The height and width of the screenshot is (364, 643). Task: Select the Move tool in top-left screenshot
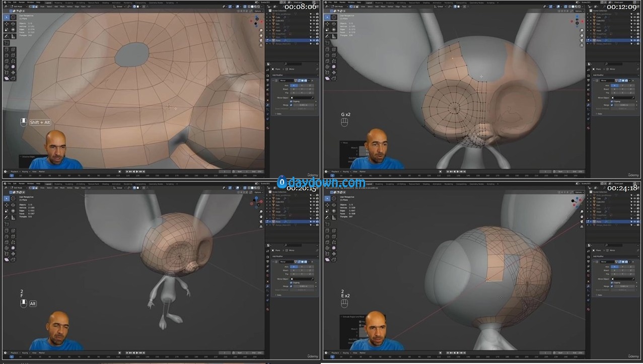coord(7,23)
